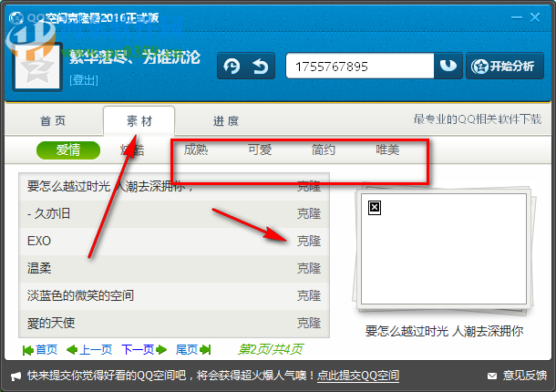Click the broken preview image placeholder

pyautogui.click(x=375, y=208)
